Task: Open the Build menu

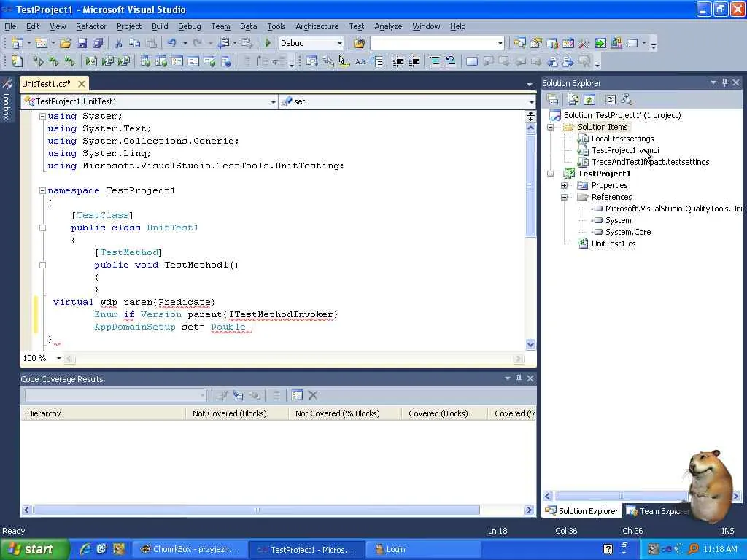Action: [160, 26]
